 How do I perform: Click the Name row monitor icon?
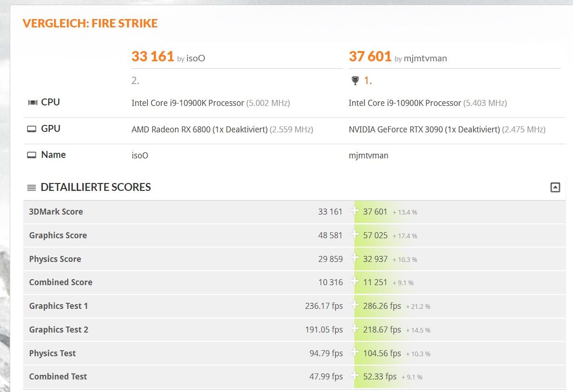(x=32, y=155)
